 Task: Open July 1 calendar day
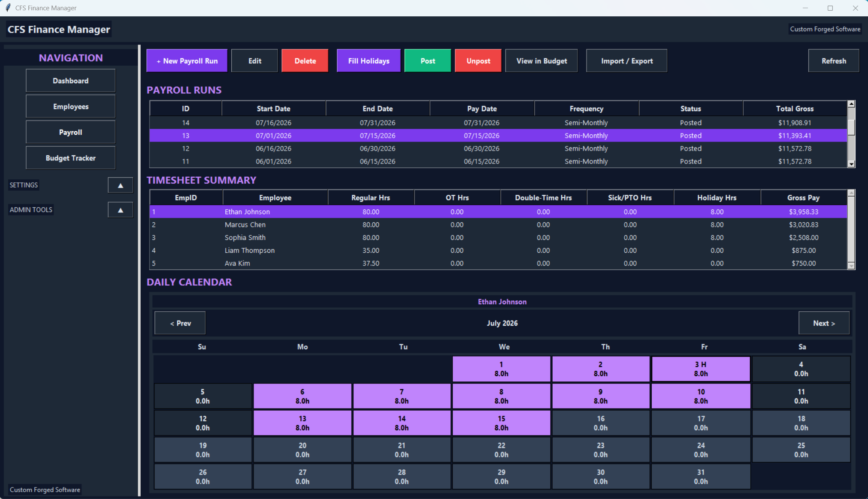[501, 369]
